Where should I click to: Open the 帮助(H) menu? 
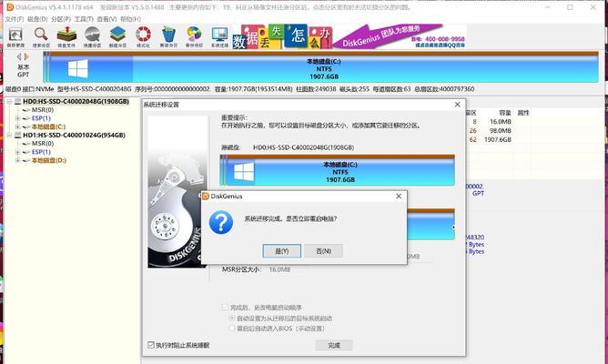(130, 19)
